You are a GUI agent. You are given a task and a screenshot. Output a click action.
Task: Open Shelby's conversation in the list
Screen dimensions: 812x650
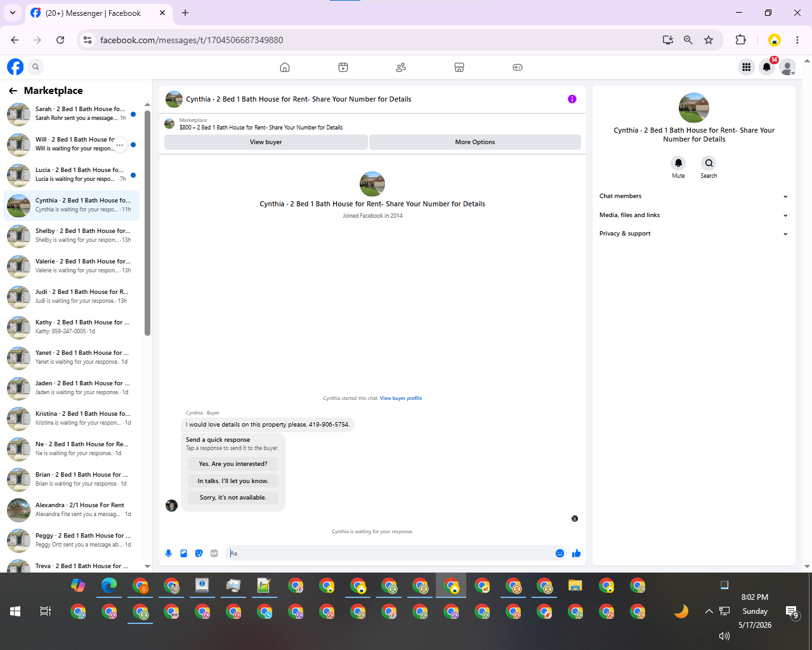tap(71, 236)
